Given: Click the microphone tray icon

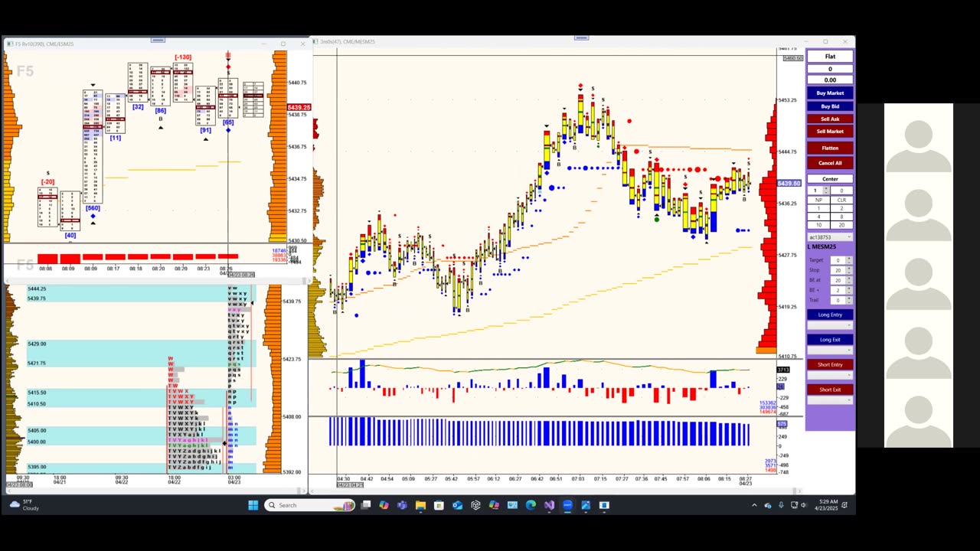Looking at the screenshot, I should [781, 505].
